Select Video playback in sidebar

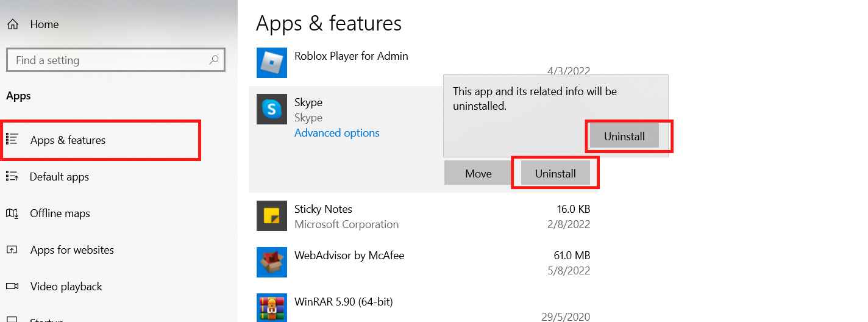point(66,287)
